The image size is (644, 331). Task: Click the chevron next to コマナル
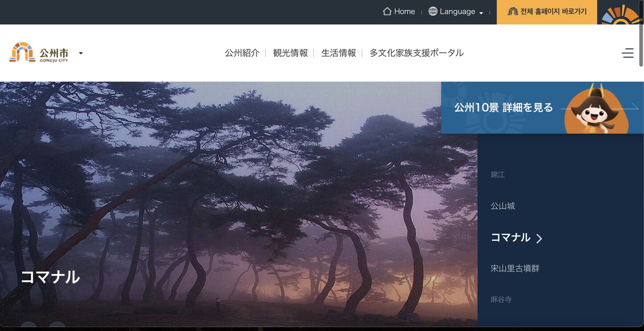[x=539, y=238]
